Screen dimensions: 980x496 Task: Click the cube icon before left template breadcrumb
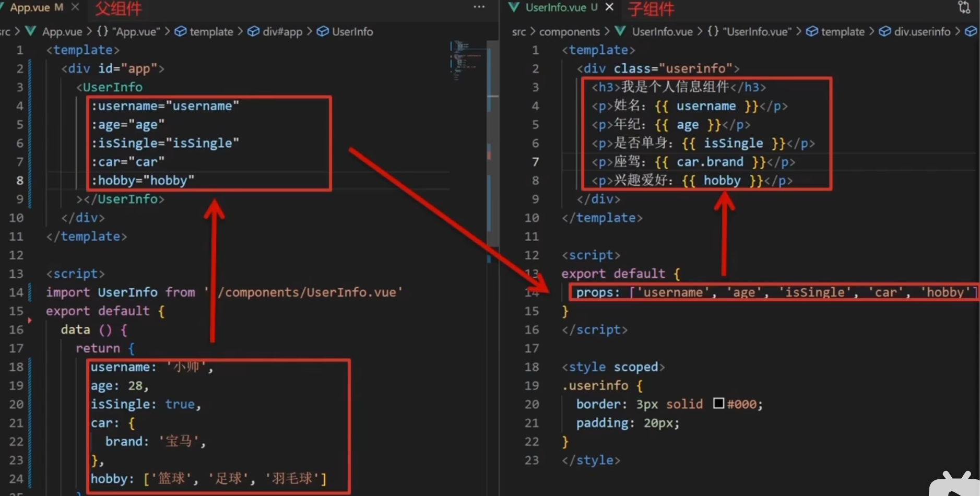(180, 31)
